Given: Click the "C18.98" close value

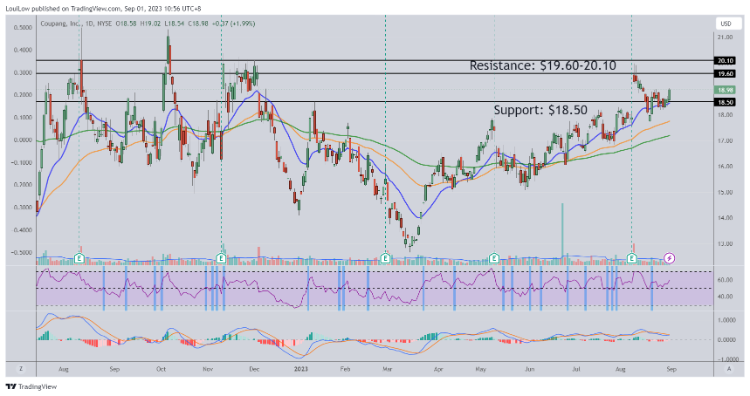Looking at the screenshot, I should point(198,23).
